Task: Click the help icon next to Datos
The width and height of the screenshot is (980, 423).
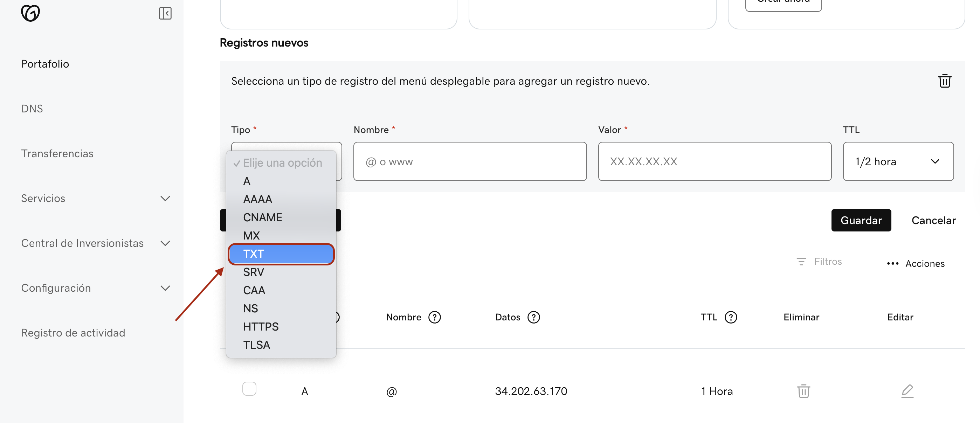Action: click(533, 317)
